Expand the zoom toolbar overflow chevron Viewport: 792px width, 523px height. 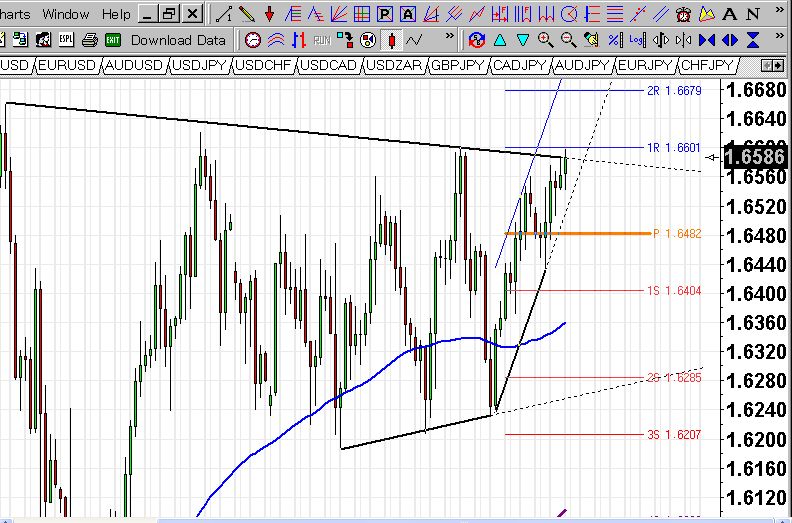pos(778,35)
